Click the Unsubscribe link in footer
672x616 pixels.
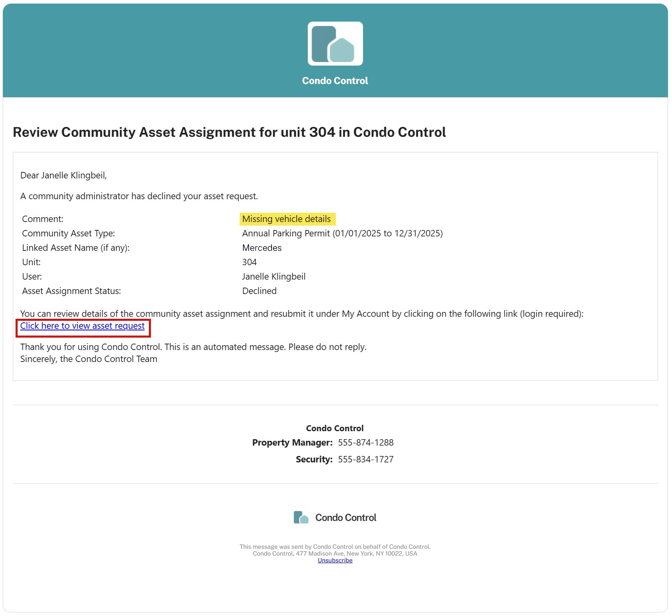(x=335, y=560)
